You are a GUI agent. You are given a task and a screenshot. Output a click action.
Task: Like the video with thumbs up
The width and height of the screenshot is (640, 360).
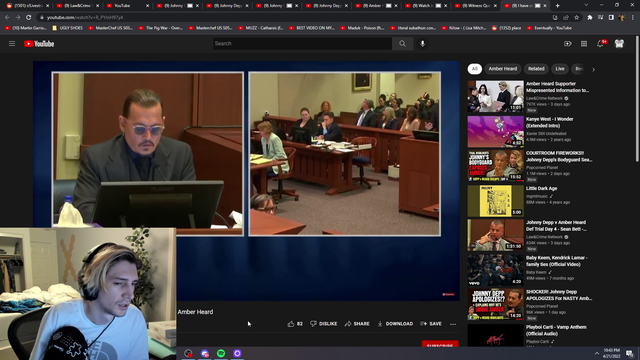[295, 324]
